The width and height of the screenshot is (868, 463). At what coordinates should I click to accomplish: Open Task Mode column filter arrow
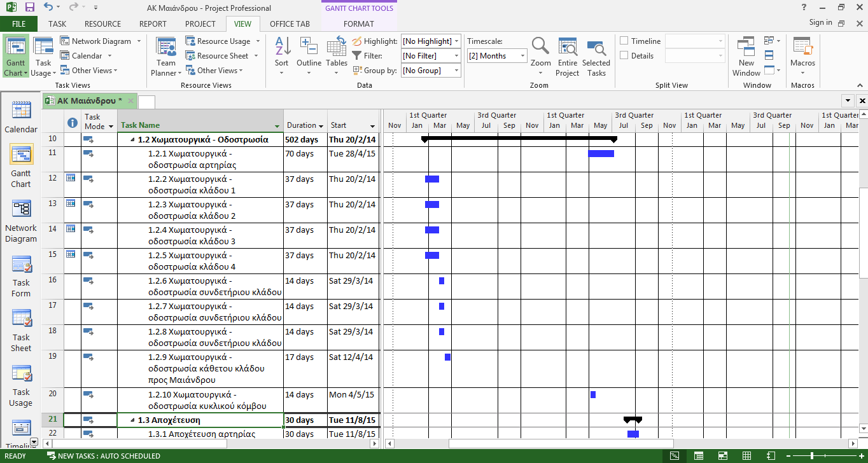[x=111, y=126]
